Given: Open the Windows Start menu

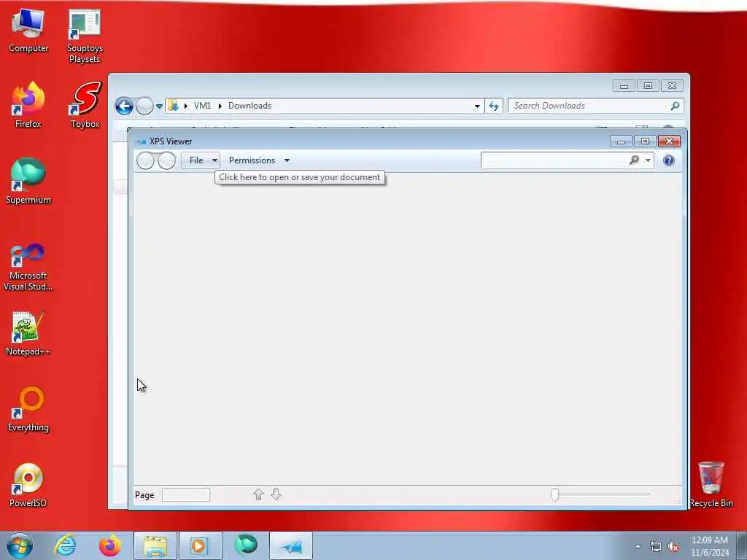Looking at the screenshot, I should tap(20, 545).
